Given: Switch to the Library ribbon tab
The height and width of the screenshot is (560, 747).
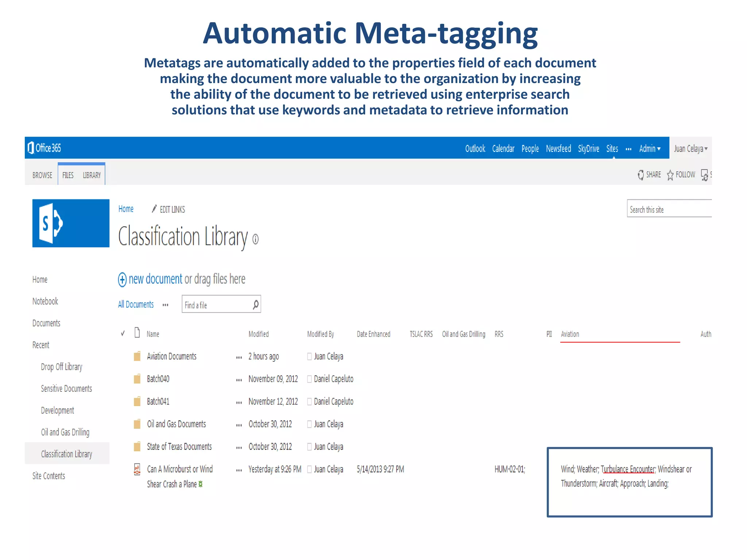Looking at the screenshot, I should [92, 175].
